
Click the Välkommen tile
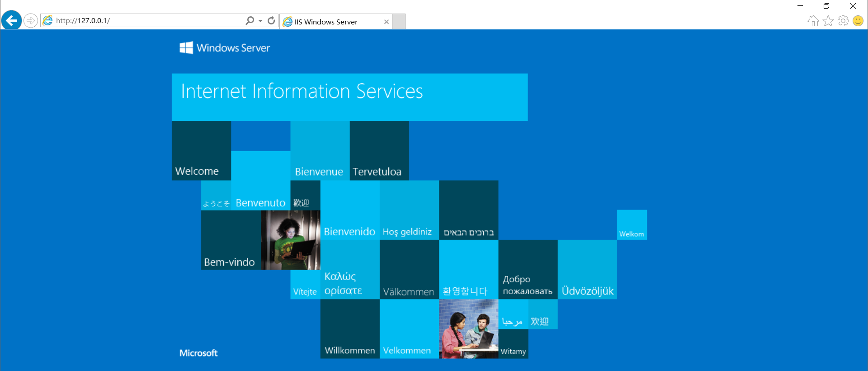coord(409,269)
